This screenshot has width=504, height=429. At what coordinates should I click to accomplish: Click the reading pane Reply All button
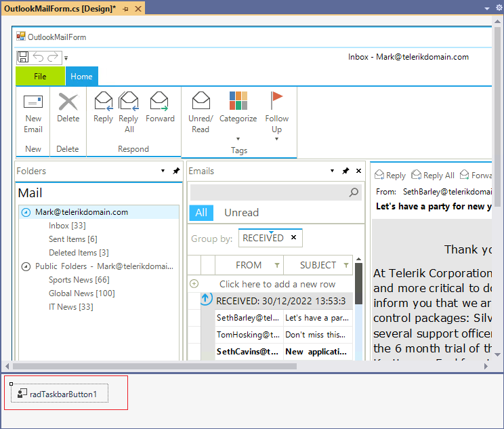433,176
